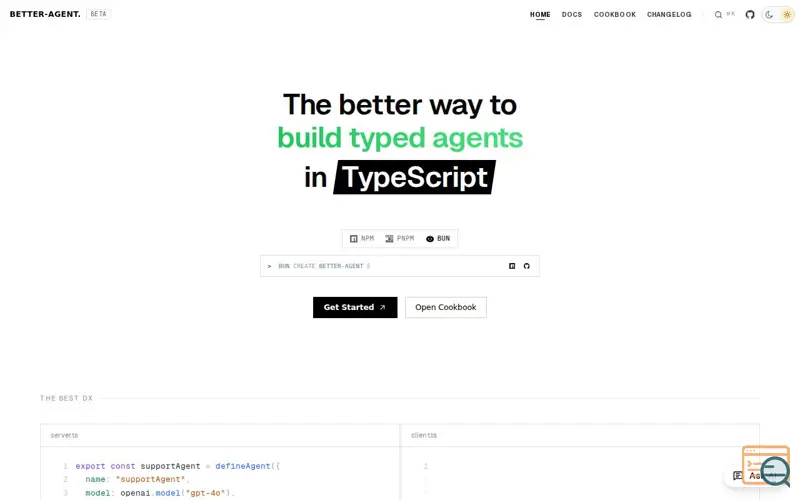Open GitHub repository from header icon
Image resolution: width=800 pixels, height=500 pixels.
coord(749,15)
